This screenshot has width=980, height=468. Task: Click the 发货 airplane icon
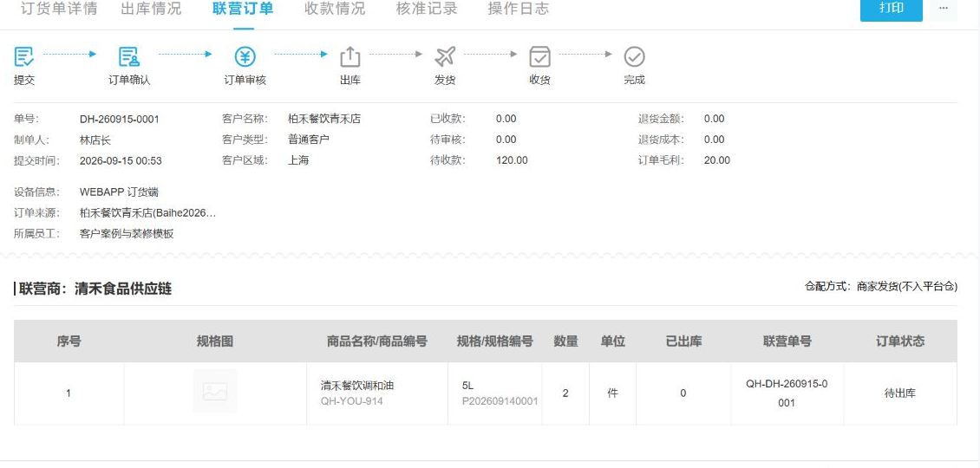pyautogui.click(x=445, y=57)
